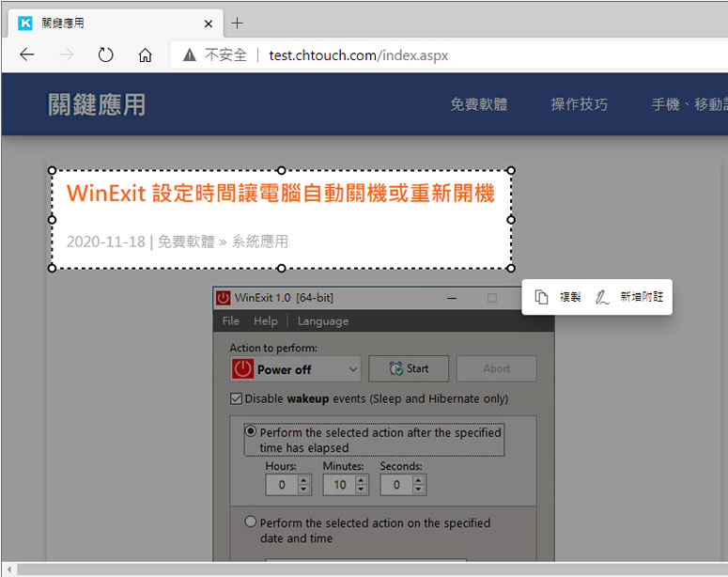Click the browser Forward arrow
This screenshot has width=728, height=577.
click(66, 55)
